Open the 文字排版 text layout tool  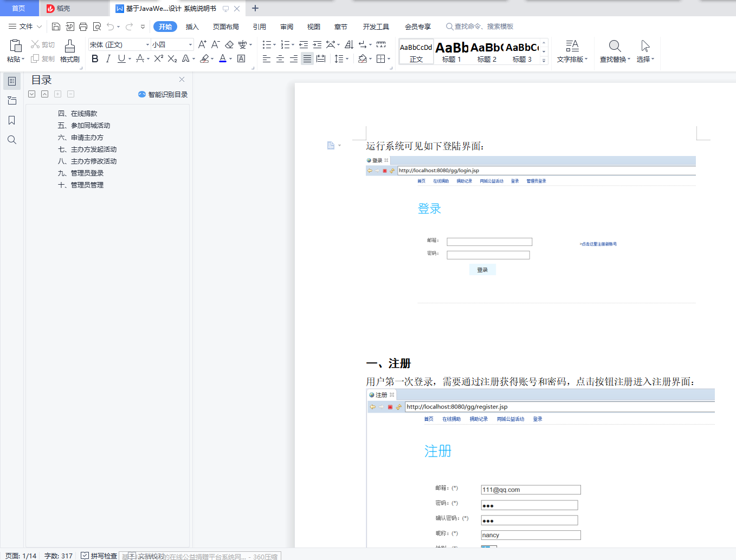click(x=572, y=51)
